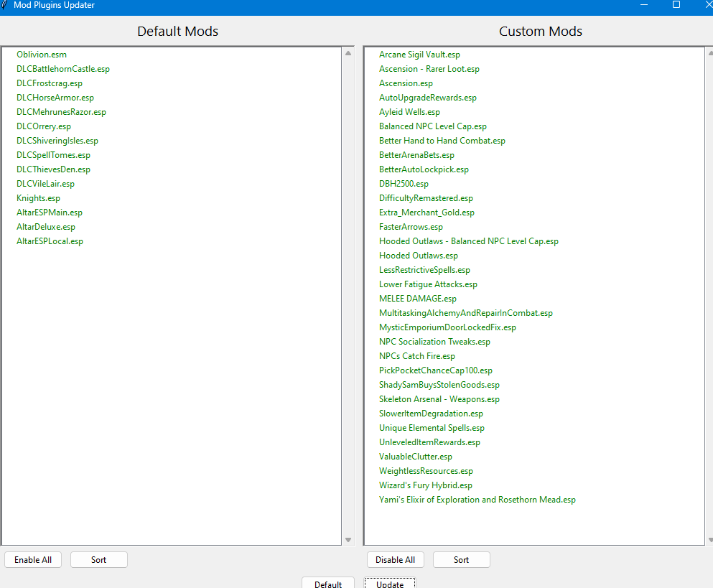Image resolution: width=713 pixels, height=588 pixels.
Task: Maximize the Mod Plugins Updater window
Action: (x=676, y=5)
